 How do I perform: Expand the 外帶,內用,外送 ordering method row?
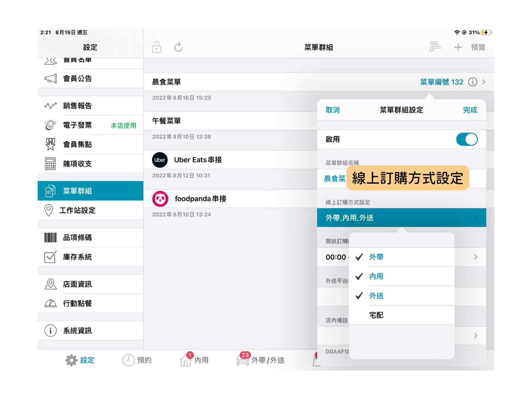pyautogui.click(x=401, y=218)
